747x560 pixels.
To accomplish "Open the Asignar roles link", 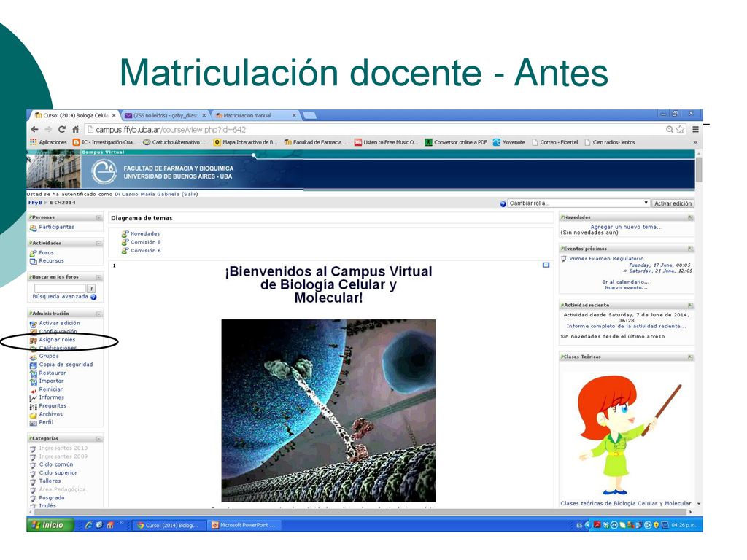I will (57, 340).
